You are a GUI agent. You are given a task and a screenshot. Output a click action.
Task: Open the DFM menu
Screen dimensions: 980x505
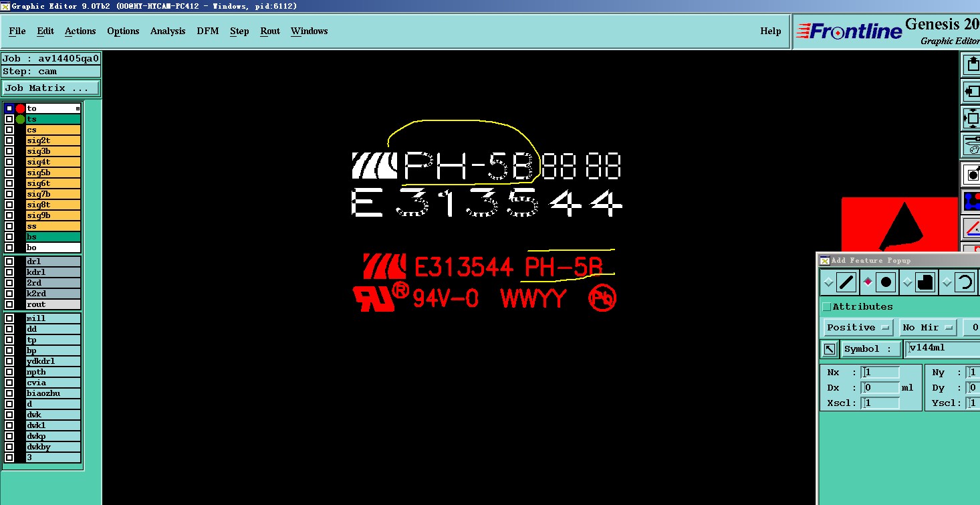(x=208, y=31)
